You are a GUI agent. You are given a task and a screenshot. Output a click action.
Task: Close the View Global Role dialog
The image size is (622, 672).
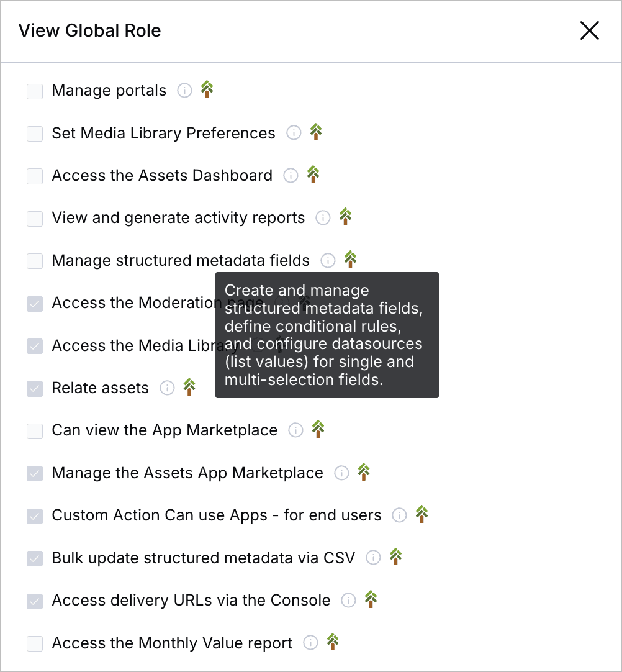coord(589,30)
